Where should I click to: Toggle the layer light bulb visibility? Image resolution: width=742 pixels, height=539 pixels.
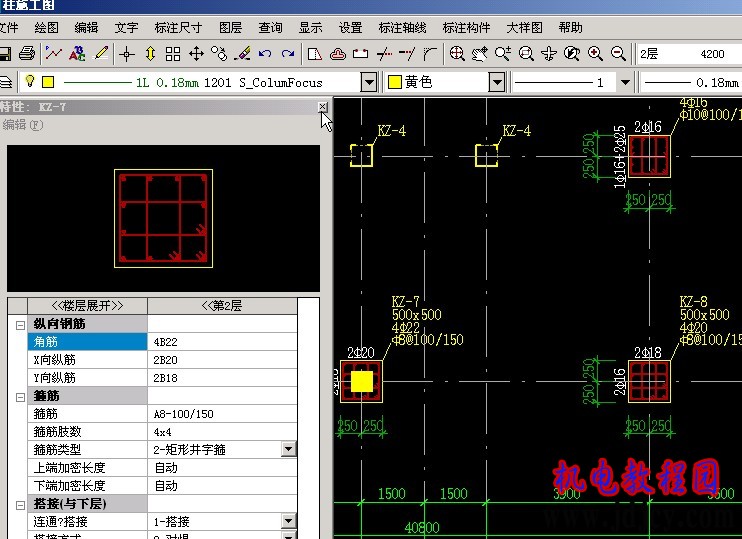click(30, 82)
